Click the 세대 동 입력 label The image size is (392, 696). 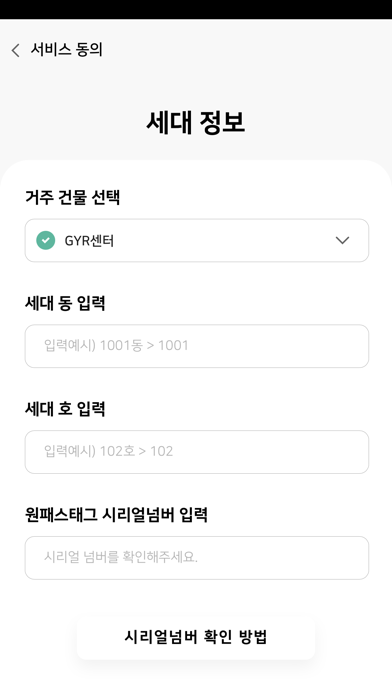click(x=65, y=303)
